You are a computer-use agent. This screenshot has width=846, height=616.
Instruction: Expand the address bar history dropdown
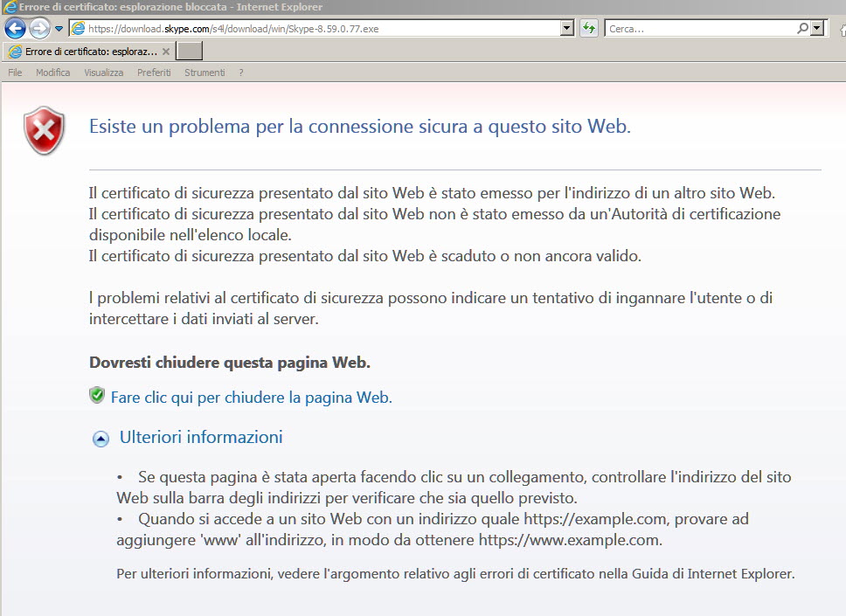[567, 28]
